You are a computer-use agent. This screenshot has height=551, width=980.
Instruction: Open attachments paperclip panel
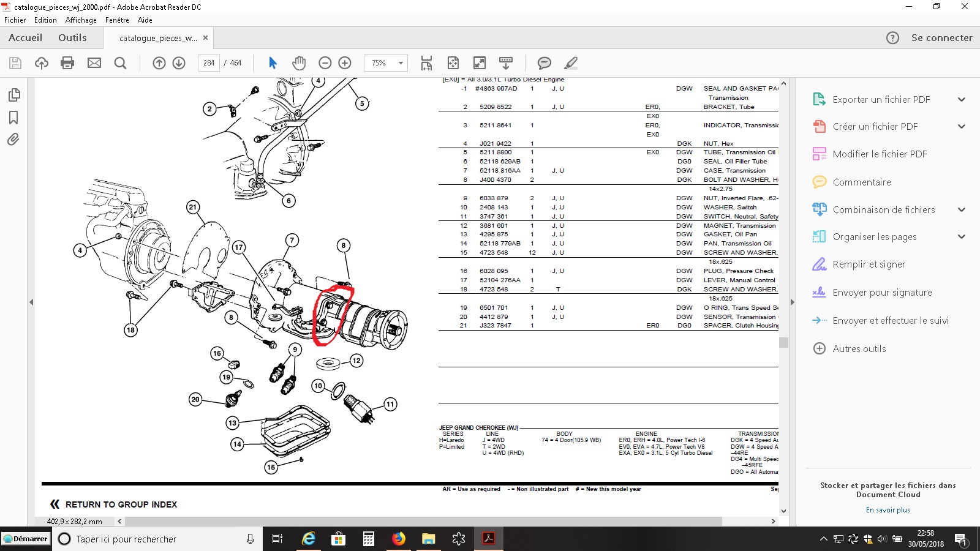(x=13, y=140)
